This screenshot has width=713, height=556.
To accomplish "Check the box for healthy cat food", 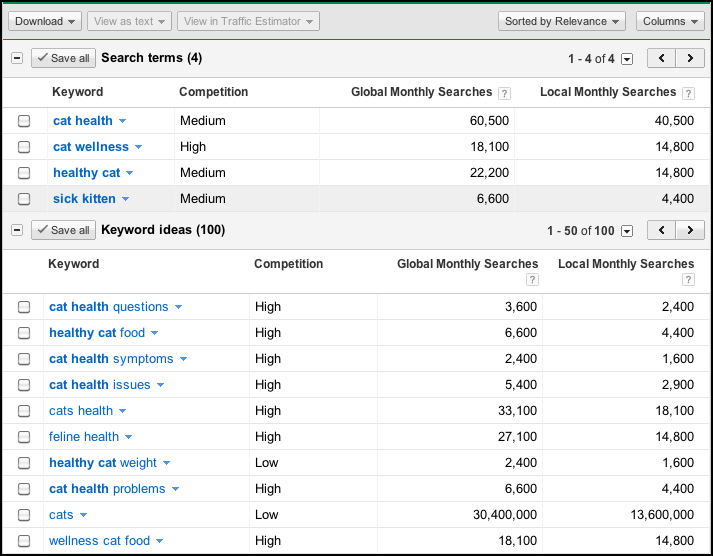I will (24, 333).
